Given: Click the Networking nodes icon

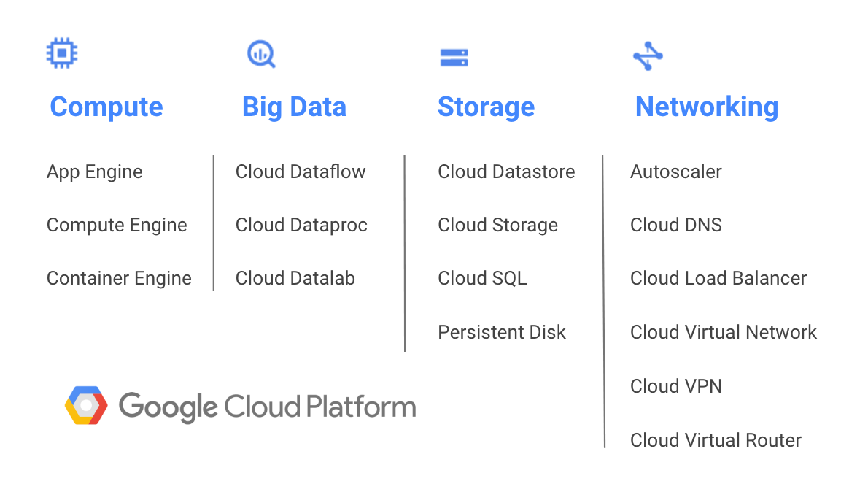Looking at the screenshot, I should tap(648, 56).
